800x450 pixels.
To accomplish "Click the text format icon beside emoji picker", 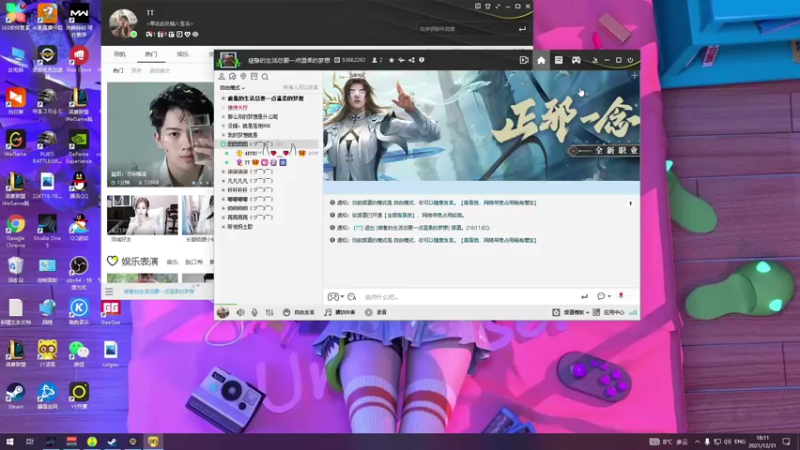I will [x=352, y=296].
